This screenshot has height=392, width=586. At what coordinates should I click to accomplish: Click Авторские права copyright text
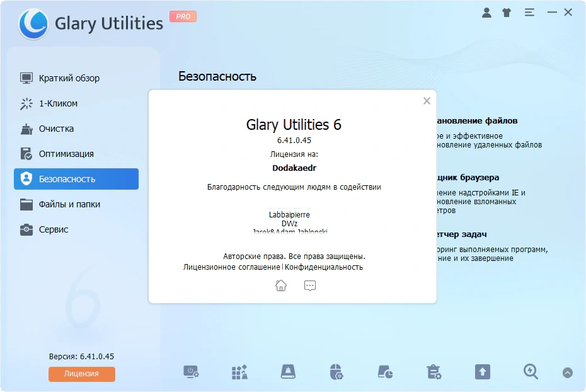294,257
